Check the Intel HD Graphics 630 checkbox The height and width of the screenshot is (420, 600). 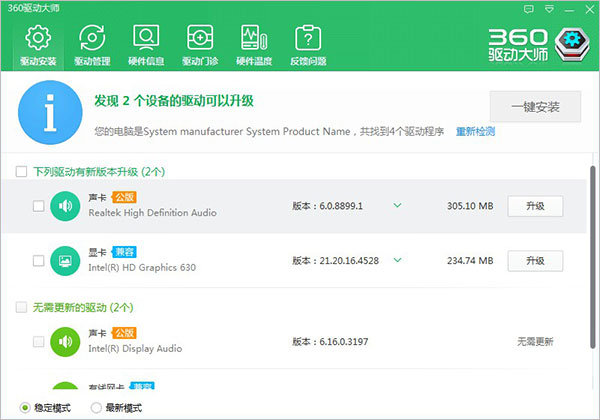tap(38, 261)
